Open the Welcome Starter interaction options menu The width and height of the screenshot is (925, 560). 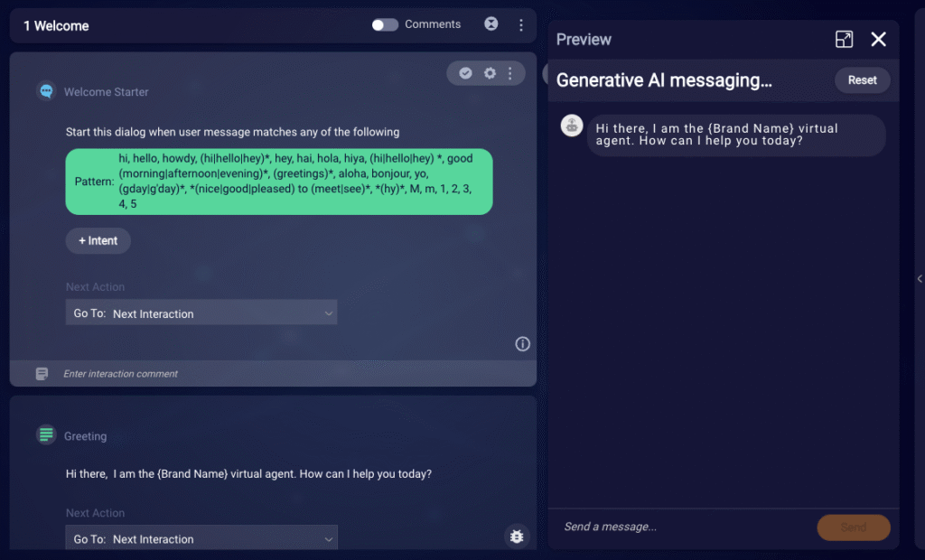pos(510,73)
